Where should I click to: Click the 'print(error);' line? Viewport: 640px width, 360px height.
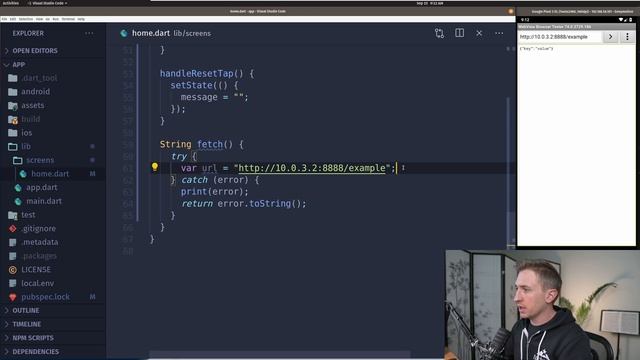tap(215, 191)
